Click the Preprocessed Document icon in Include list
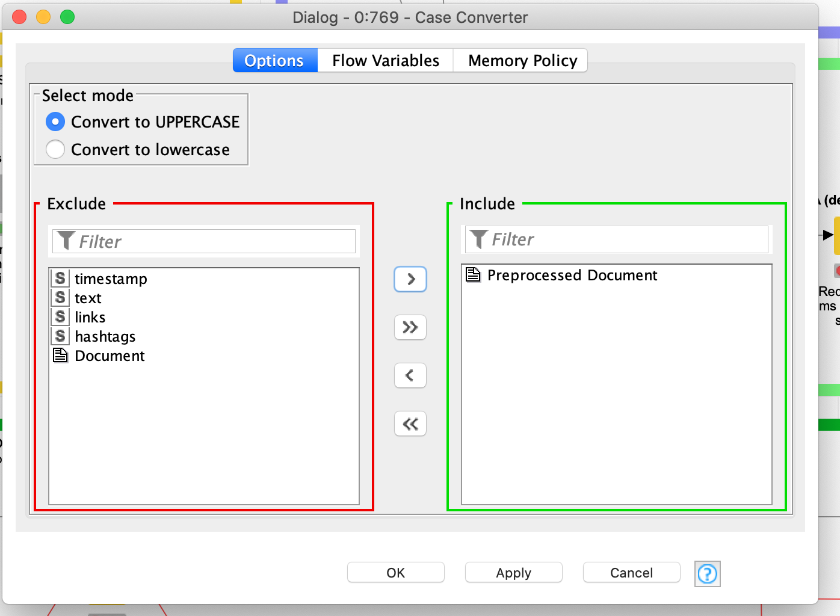Viewport: 840px width, 616px height. 474,275
